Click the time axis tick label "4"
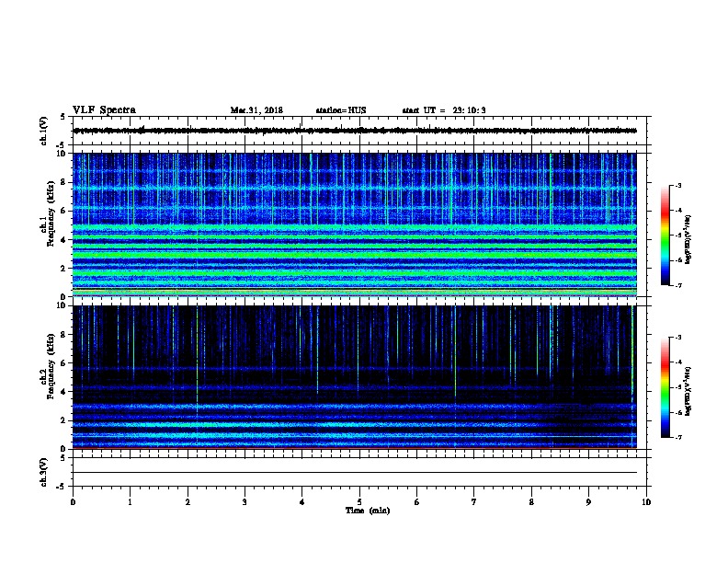Image resolution: width=728 pixels, height=563 pixels. [x=301, y=501]
